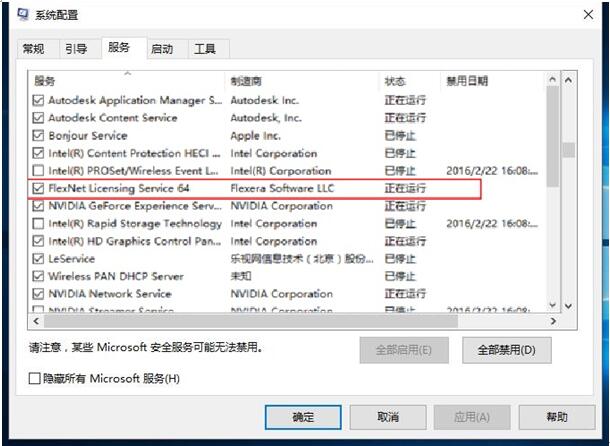This screenshot has height=446, width=610.
Task: Uncheck FlexNet Licensing Service 64 checkbox
Action: [38, 188]
